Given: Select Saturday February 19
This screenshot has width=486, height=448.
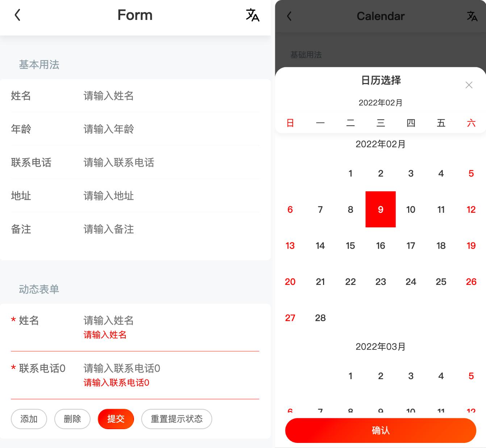Looking at the screenshot, I should coord(471,246).
